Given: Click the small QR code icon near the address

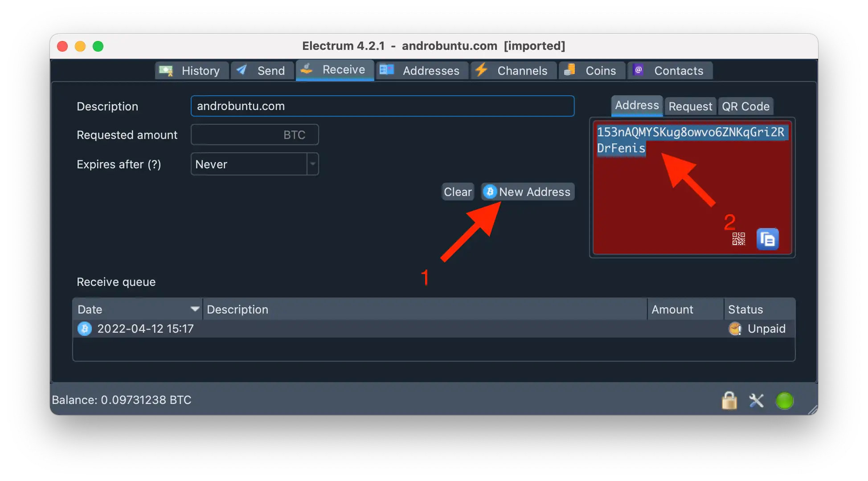Looking at the screenshot, I should [738, 239].
